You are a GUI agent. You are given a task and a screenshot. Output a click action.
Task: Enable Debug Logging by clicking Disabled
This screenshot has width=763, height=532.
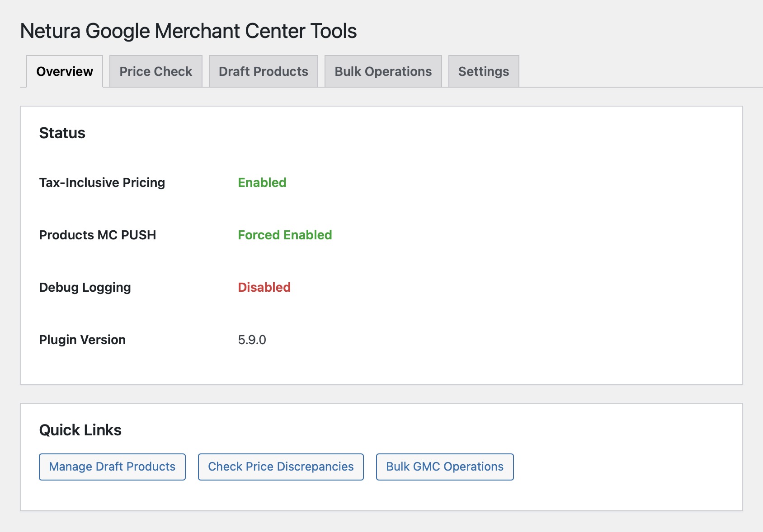(264, 287)
